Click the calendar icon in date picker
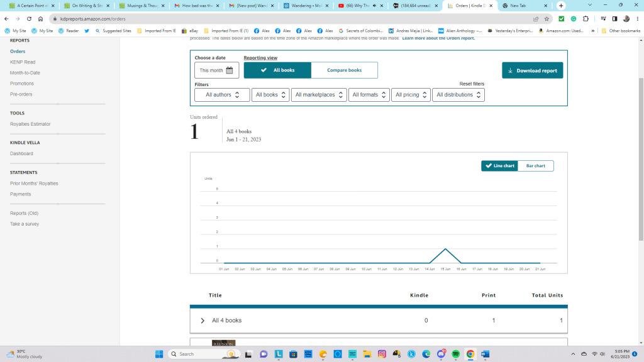This screenshot has height=362, width=644. (x=230, y=70)
